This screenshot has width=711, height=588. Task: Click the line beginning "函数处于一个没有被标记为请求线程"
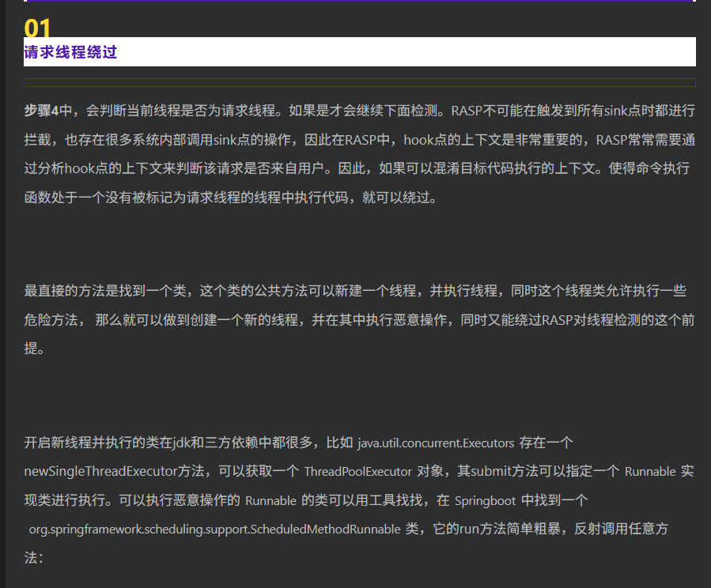(x=230, y=198)
